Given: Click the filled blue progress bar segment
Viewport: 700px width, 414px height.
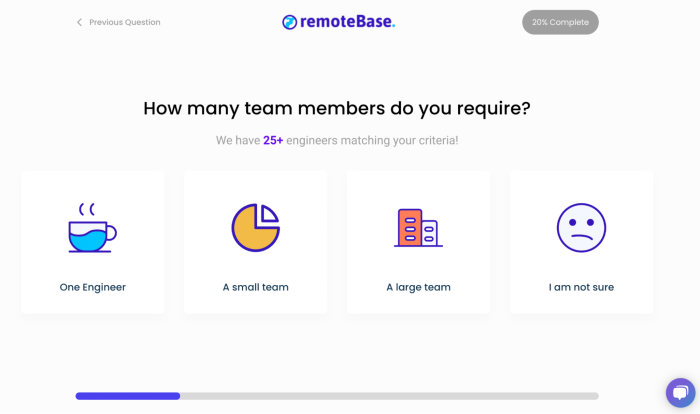Looking at the screenshot, I should pyautogui.click(x=127, y=396).
